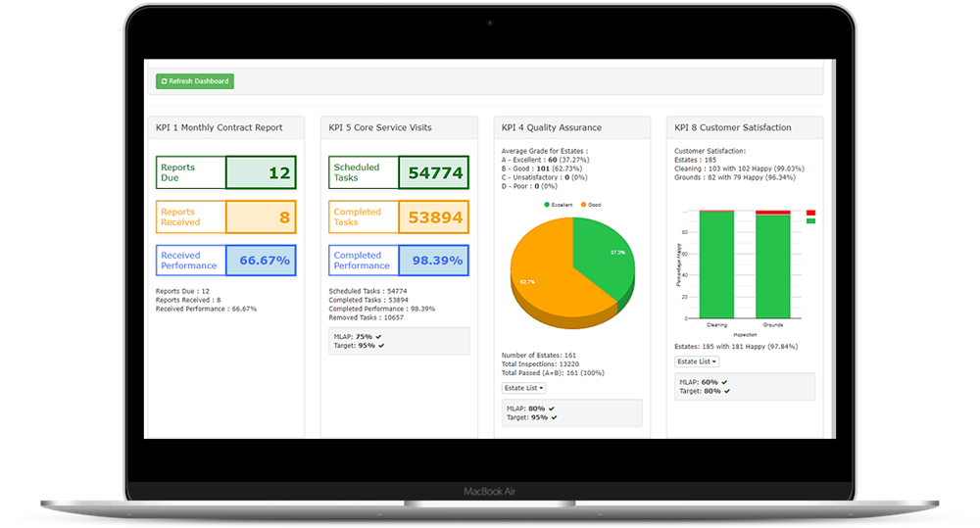
Task: Click the MLAP 60% checkmark in KPI 8
Action: (x=724, y=381)
